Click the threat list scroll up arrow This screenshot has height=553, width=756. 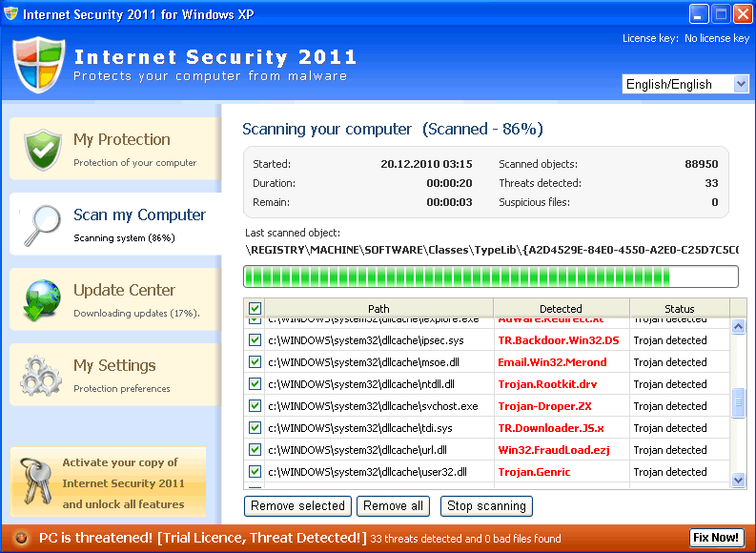[x=738, y=327]
